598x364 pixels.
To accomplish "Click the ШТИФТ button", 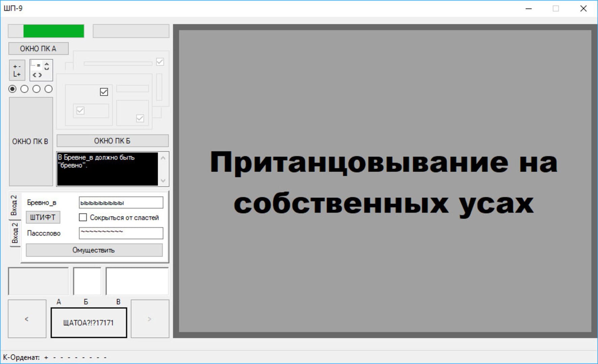I will click(43, 217).
